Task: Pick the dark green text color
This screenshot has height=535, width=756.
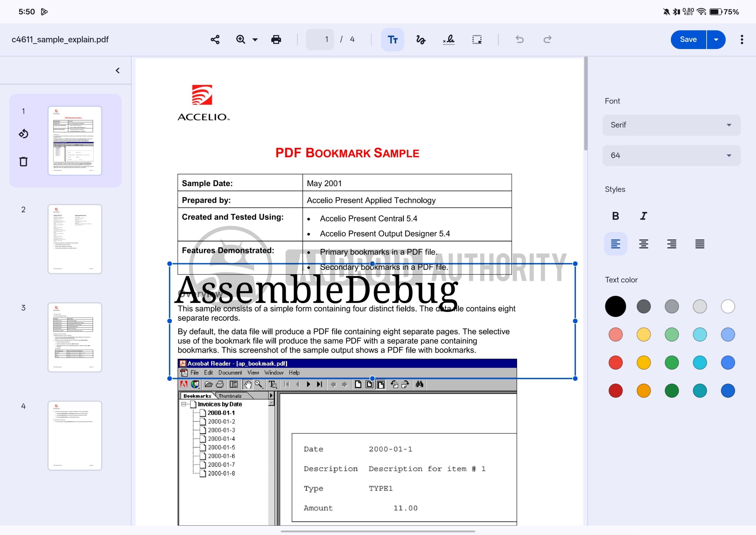Action: tap(672, 391)
